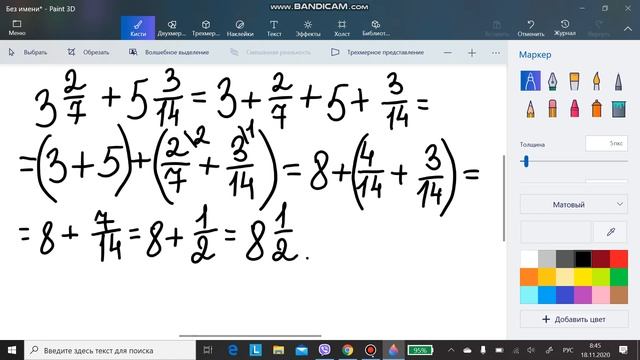Open the notification center icon

(624, 350)
